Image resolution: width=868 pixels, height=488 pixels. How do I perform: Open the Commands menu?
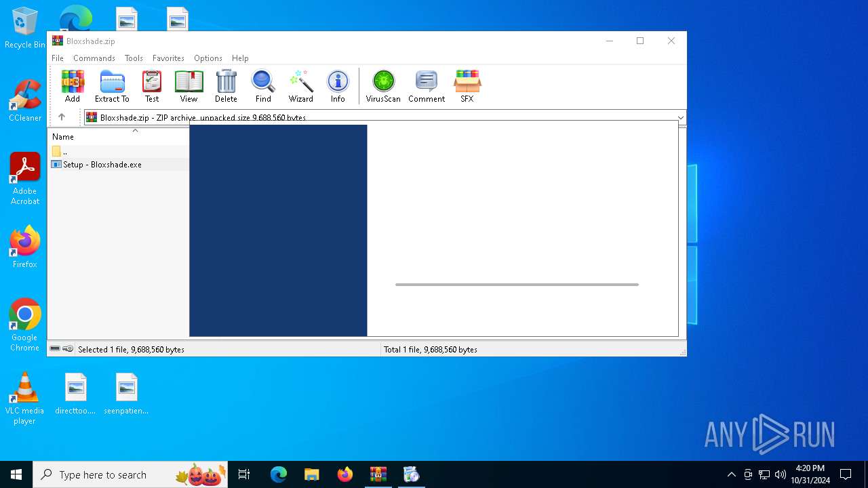(94, 58)
